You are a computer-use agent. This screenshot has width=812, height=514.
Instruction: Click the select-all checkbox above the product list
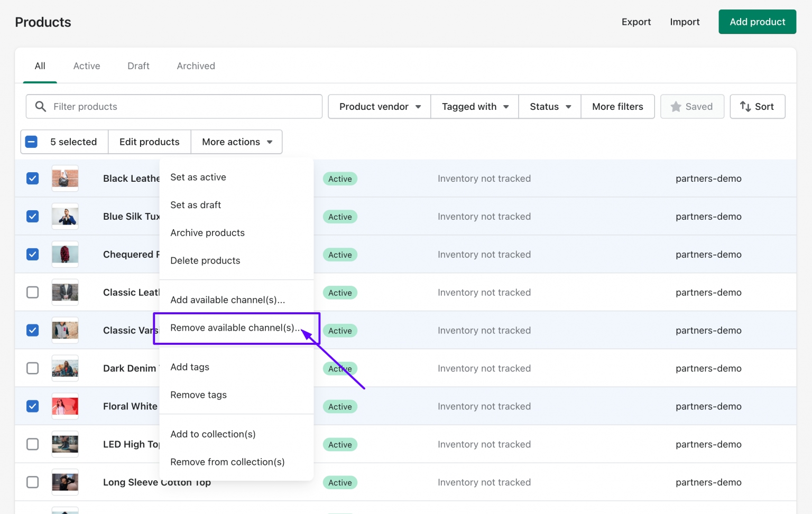pos(31,142)
